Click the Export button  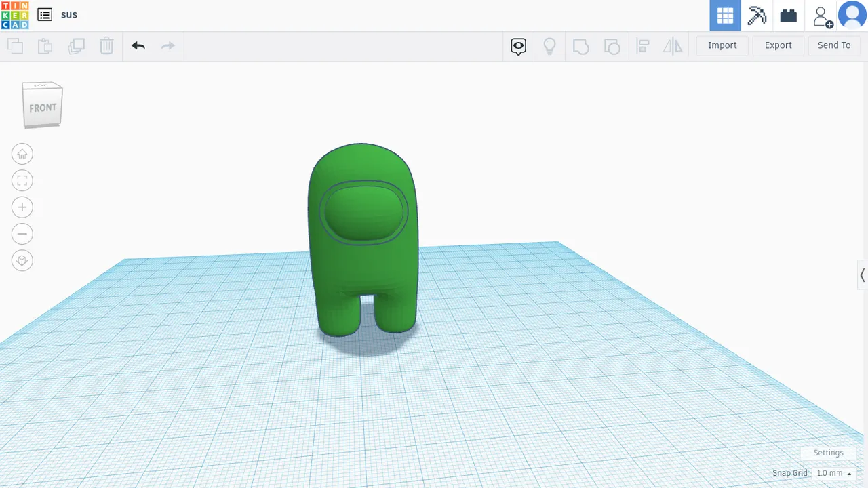tap(778, 45)
